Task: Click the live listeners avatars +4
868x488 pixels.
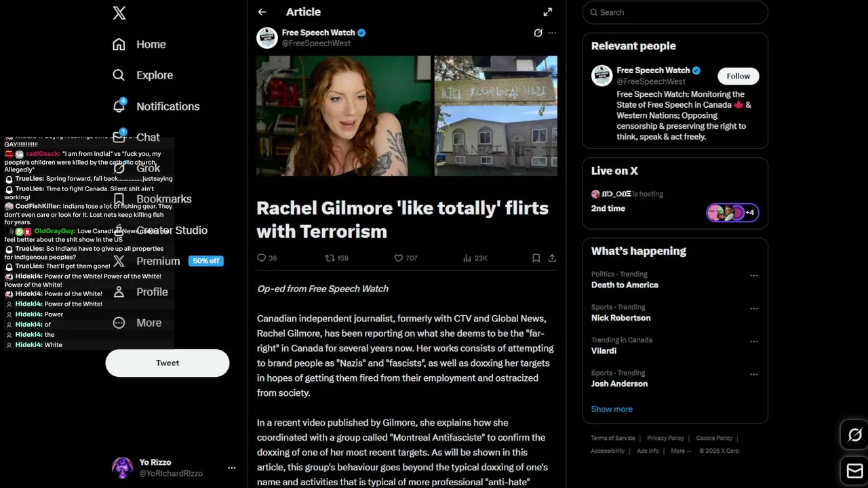Action: coord(732,213)
